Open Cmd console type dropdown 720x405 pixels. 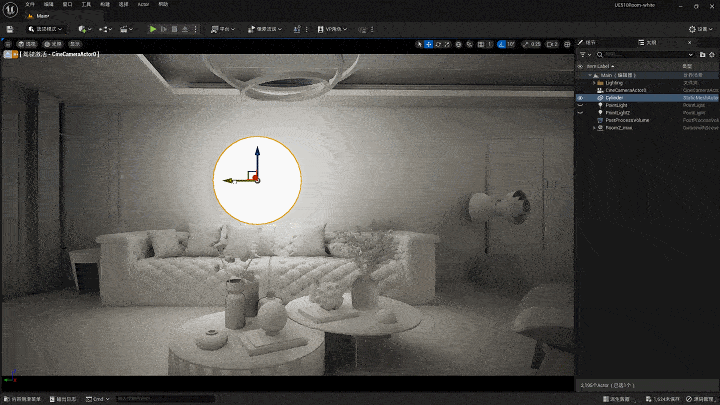[x=99, y=398]
